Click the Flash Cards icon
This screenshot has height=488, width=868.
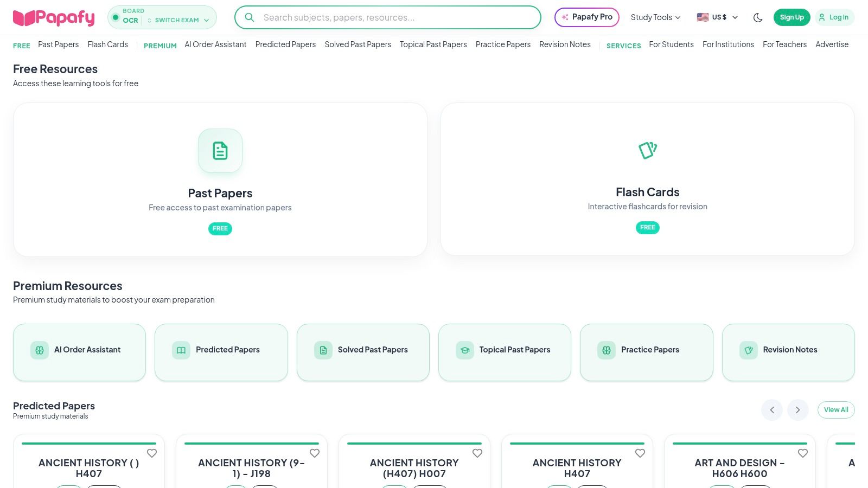[648, 150]
